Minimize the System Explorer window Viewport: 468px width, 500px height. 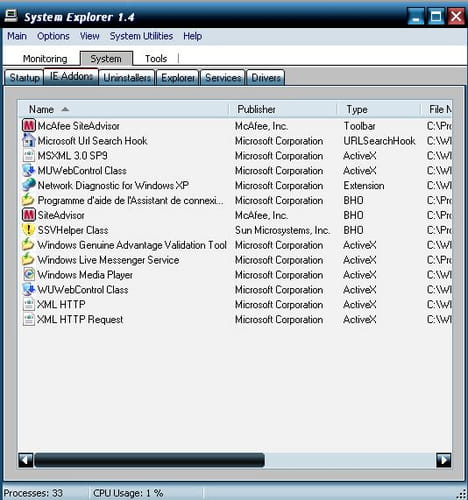coord(416,16)
